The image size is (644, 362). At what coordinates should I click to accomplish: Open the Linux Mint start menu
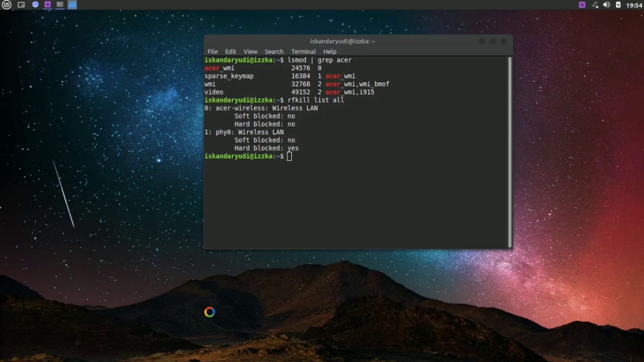(x=7, y=5)
